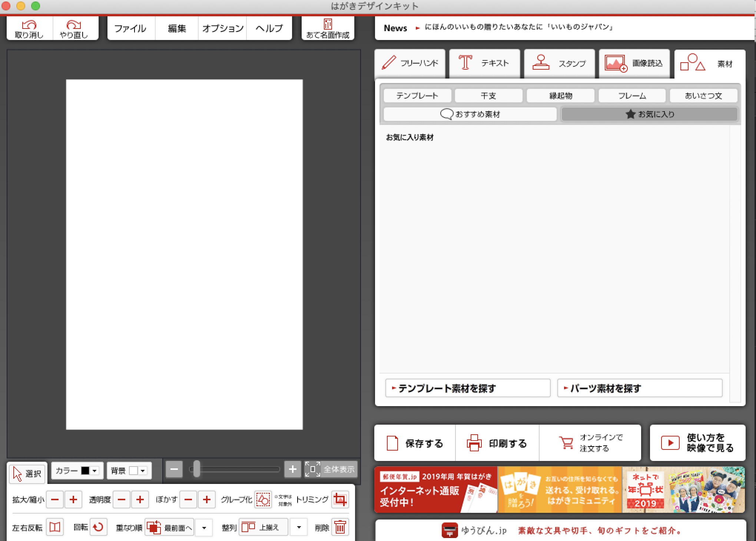Image resolution: width=756 pixels, height=541 pixels.
Task: Expand the alignment (上揃え) dropdown arrow
Action: coord(299,527)
